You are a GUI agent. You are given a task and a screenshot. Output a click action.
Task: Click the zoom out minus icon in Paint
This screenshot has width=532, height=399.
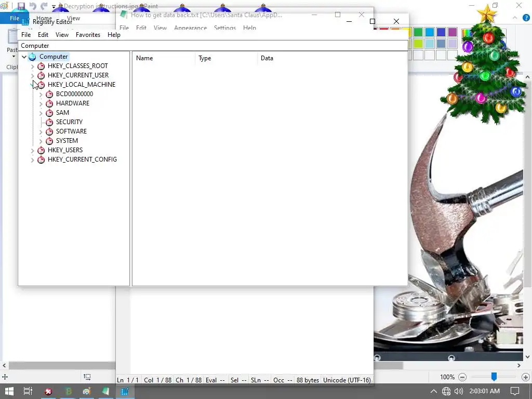(462, 377)
